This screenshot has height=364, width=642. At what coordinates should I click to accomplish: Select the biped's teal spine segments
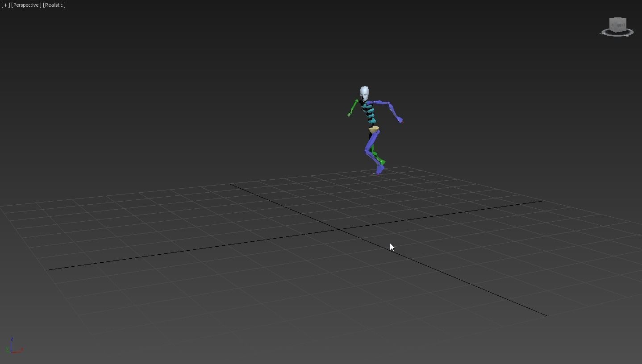[370, 113]
